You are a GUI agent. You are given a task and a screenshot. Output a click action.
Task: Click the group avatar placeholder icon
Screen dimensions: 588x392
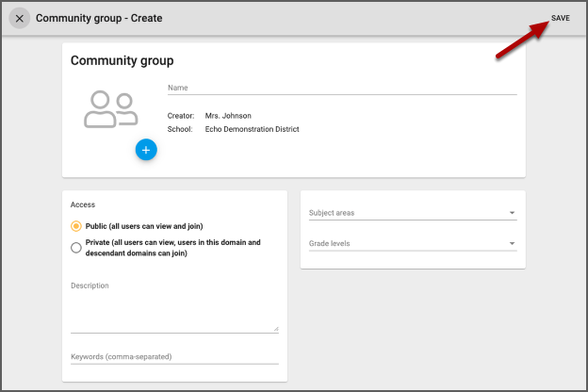point(110,109)
